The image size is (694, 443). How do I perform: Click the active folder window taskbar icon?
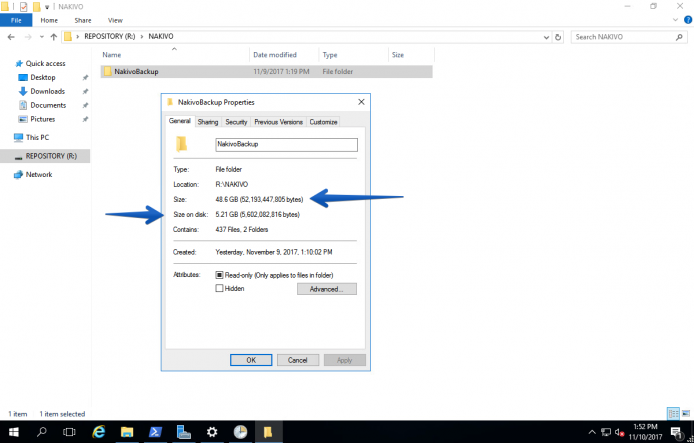[x=268, y=432]
